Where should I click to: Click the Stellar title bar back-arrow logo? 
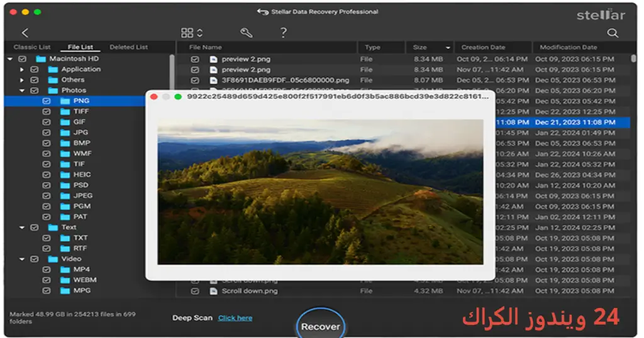pos(263,12)
